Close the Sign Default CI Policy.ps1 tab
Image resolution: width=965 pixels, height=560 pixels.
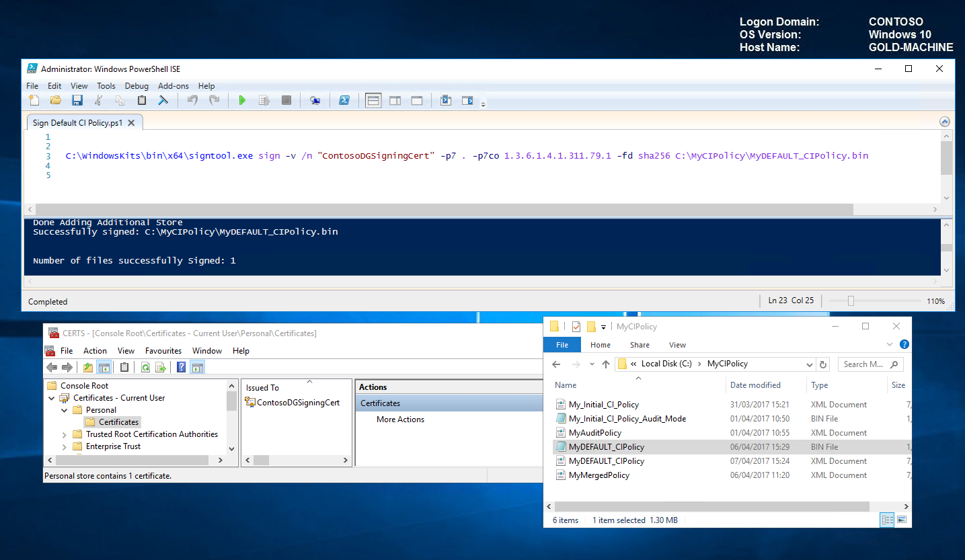click(131, 123)
